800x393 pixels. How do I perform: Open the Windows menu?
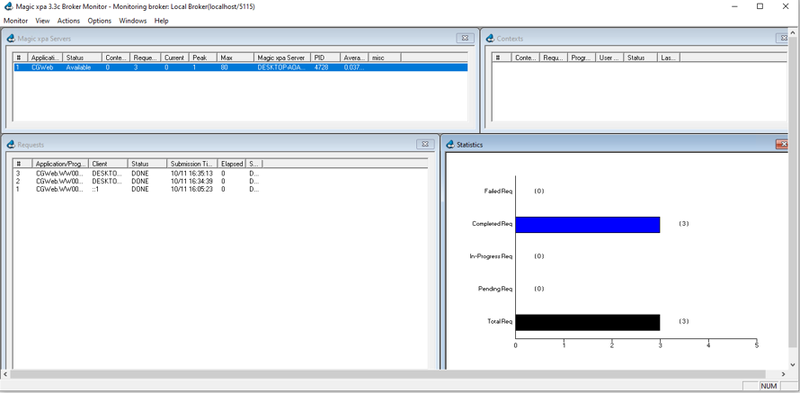pyautogui.click(x=133, y=21)
